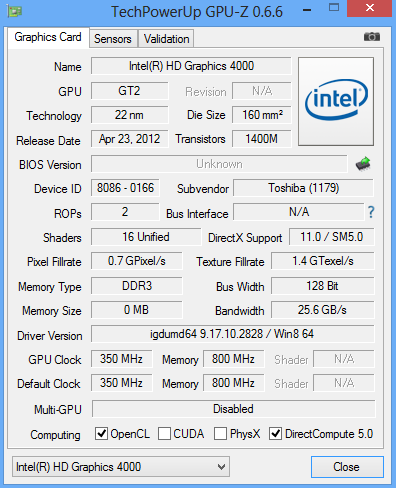Open the Intel HD Graphics 4000 dropdown
Image resolution: width=396 pixels, height=488 pixels.
pos(121,467)
